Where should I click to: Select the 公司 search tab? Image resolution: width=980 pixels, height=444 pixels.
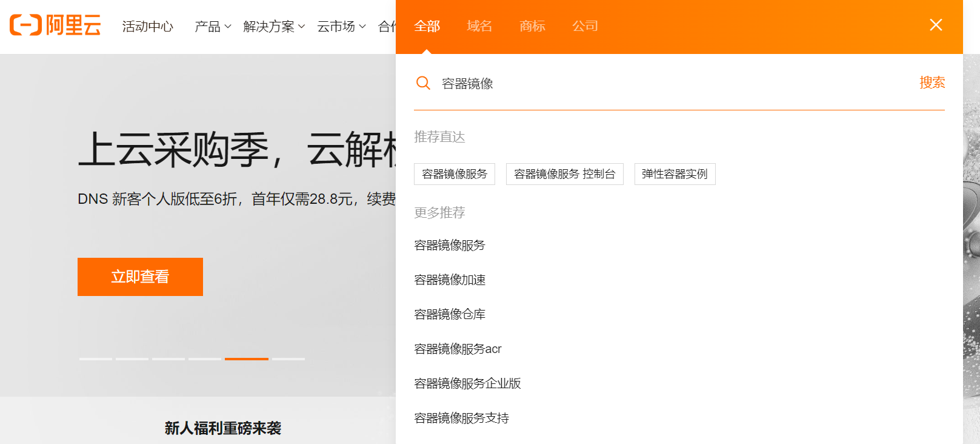[585, 26]
